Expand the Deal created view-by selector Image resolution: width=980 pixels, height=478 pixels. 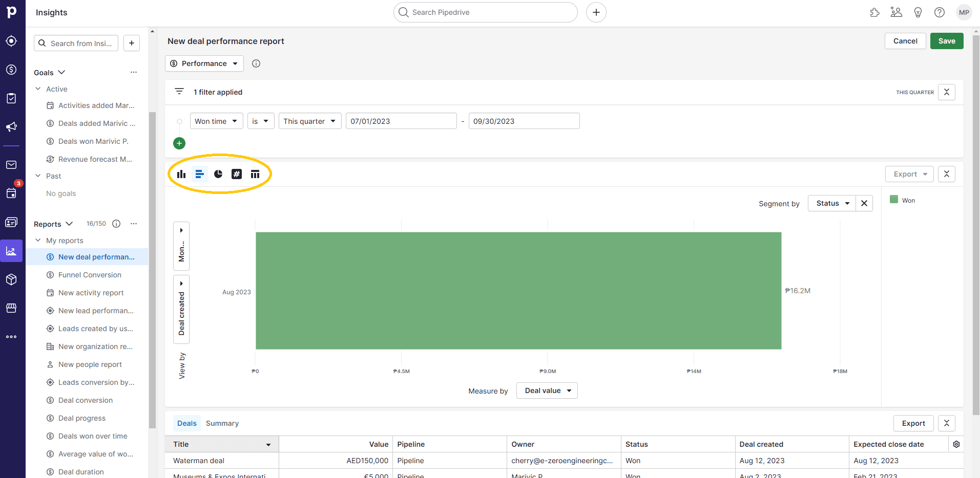click(181, 309)
